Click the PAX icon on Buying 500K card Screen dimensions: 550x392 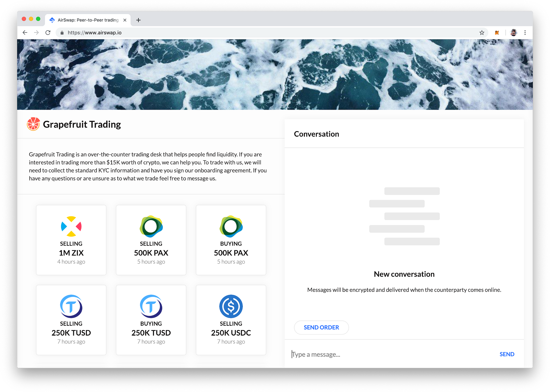click(x=231, y=226)
